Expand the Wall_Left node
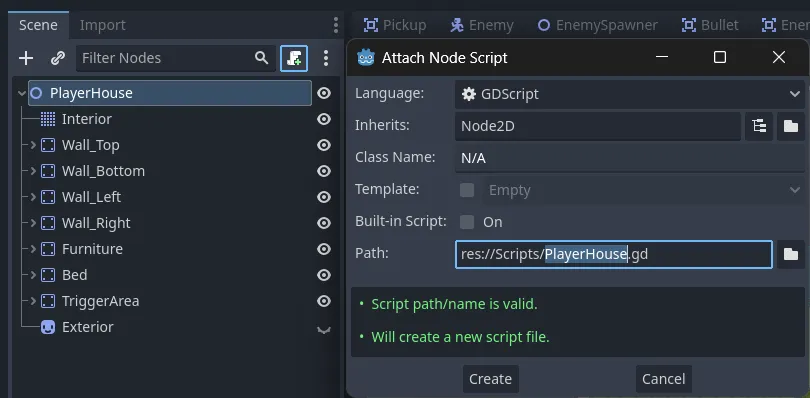810x398 pixels. point(33,197)
